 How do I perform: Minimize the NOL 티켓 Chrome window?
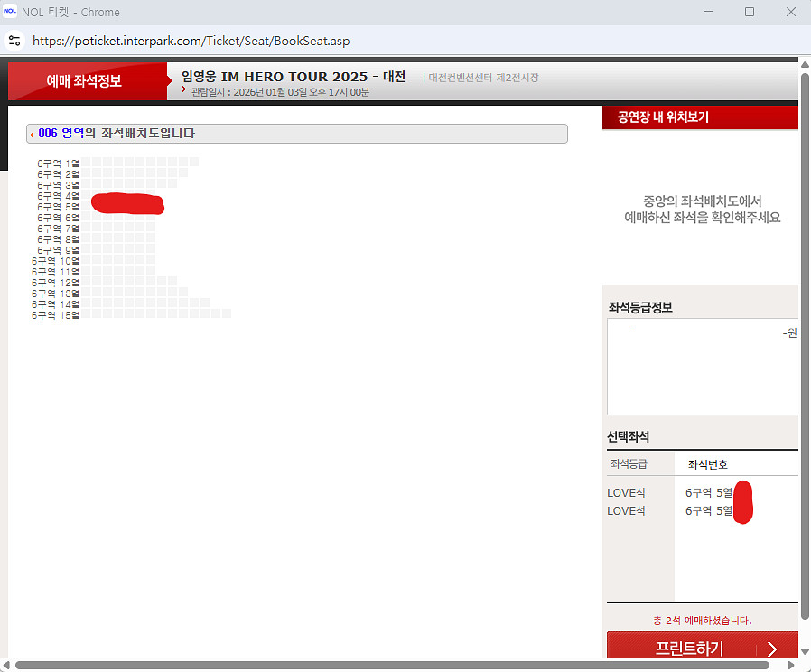707,13
